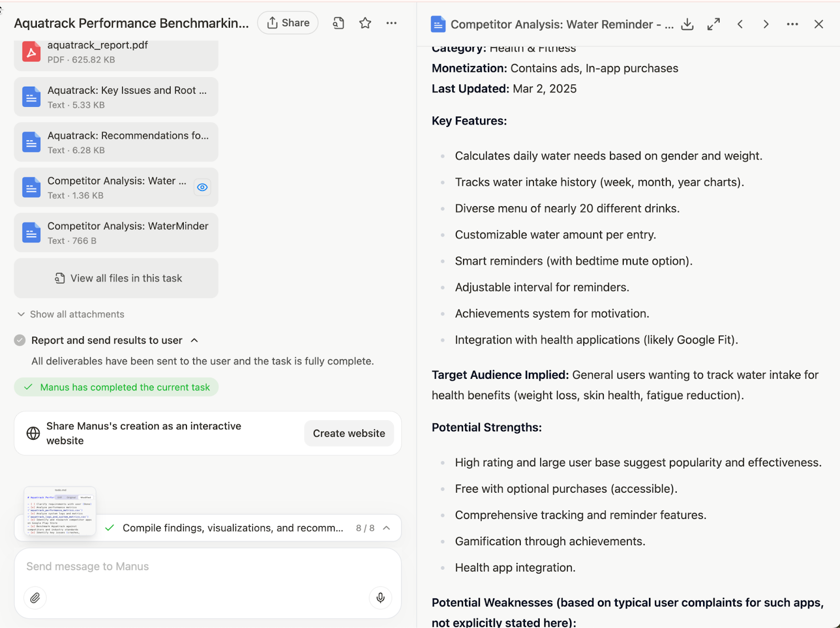The height and width of the screenshot is (628, 840).
Task: Toggle the eye preview icon on Competitor Analysis
Action: click(x=202, y=187)
